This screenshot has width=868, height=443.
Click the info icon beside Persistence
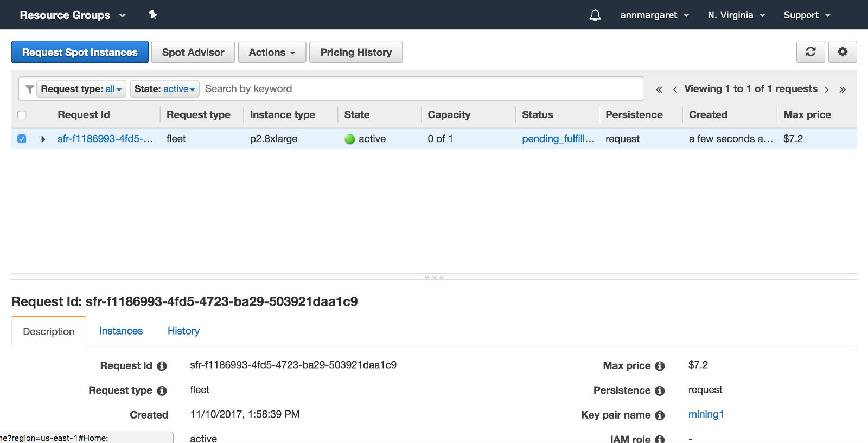pyautogui.click(x=660, y=391)
